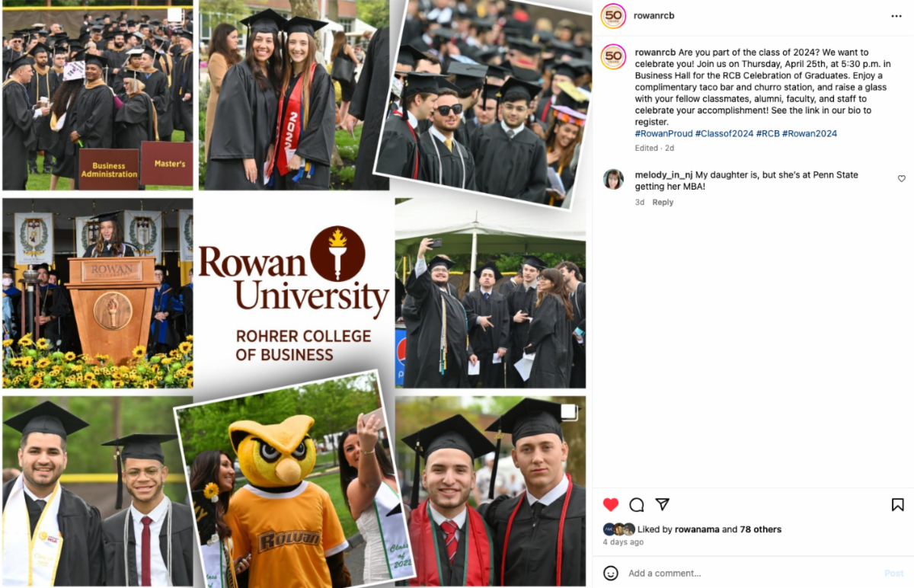Like melody_in_nj's comment heart

tap(901, 179)
